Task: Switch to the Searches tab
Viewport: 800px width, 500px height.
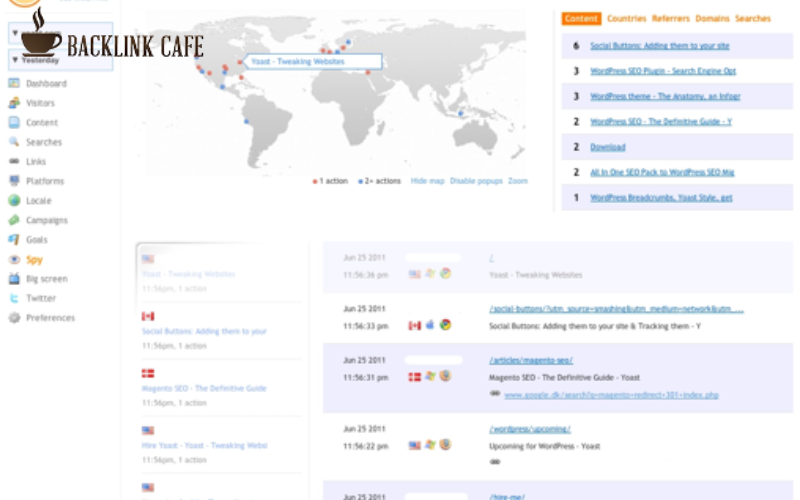Action: click(753, 18)
